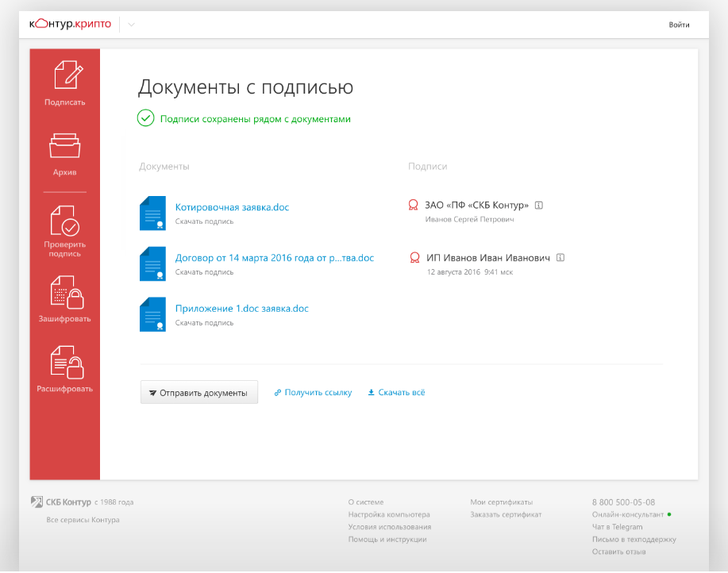Click the СКБ Контур footer logo
728x573 pixels.
tap(61, 502)
